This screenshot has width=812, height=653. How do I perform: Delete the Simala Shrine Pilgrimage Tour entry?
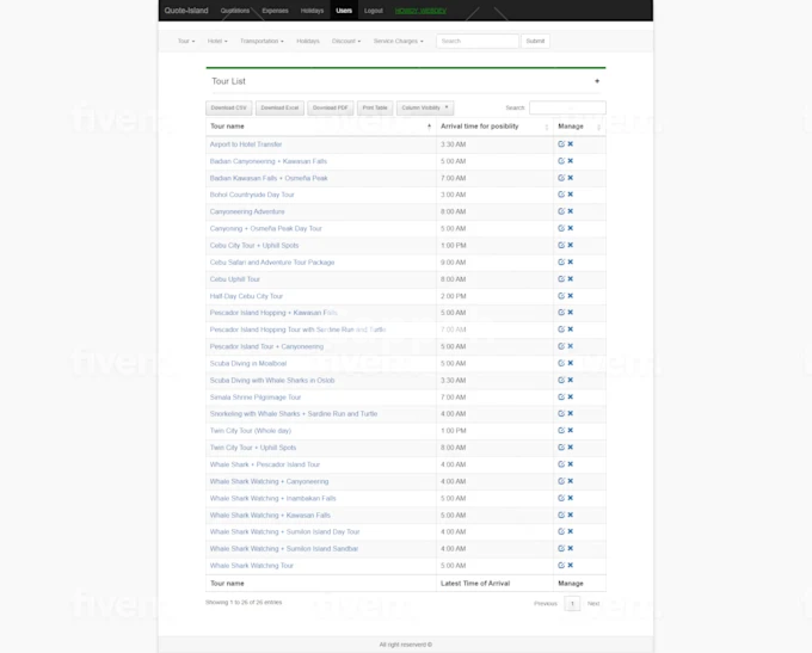(x=571, y=397)
